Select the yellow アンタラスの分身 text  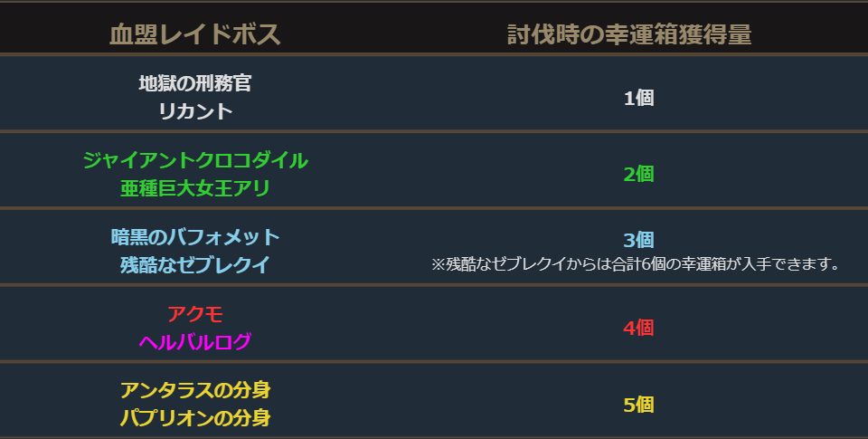(195, 391)
